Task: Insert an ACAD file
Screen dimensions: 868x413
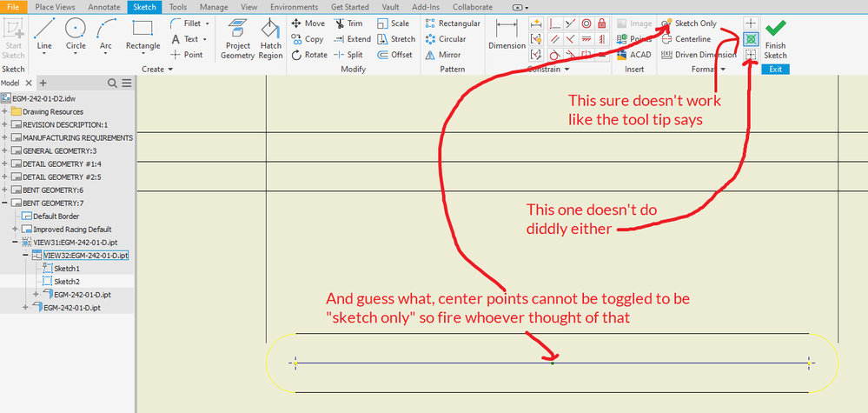Action: pos(633,54)
